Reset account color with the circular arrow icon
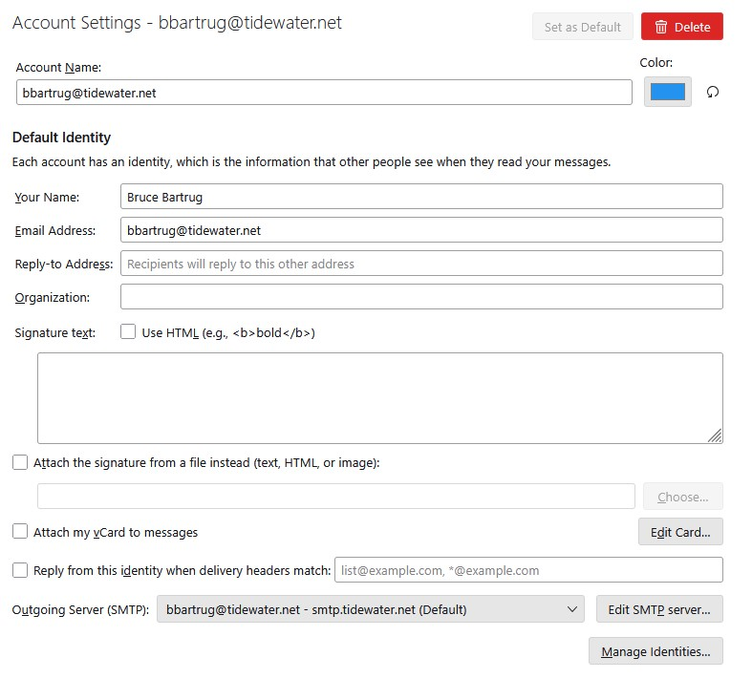The image size is (752, 700). click(x=712, y=92)
